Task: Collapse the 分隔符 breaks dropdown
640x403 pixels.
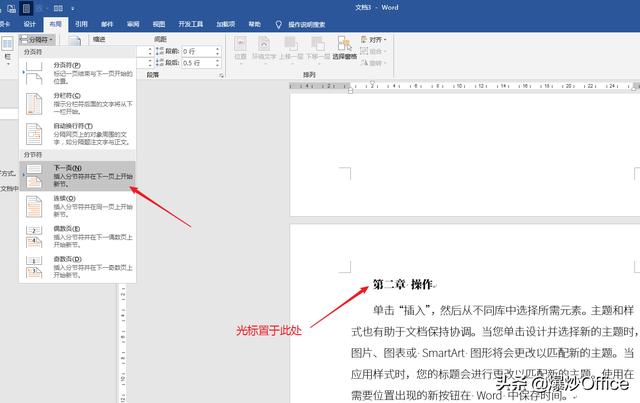Action: 36,39
